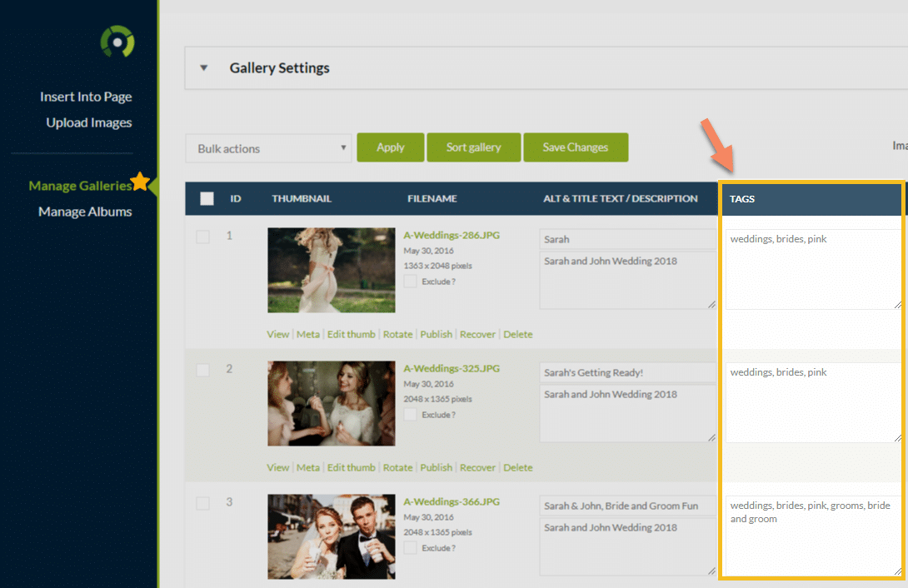Open thumbnail of A-Weddings-325.JPG
The height and width of the screenshot is (588, 908).
[332, 403]
